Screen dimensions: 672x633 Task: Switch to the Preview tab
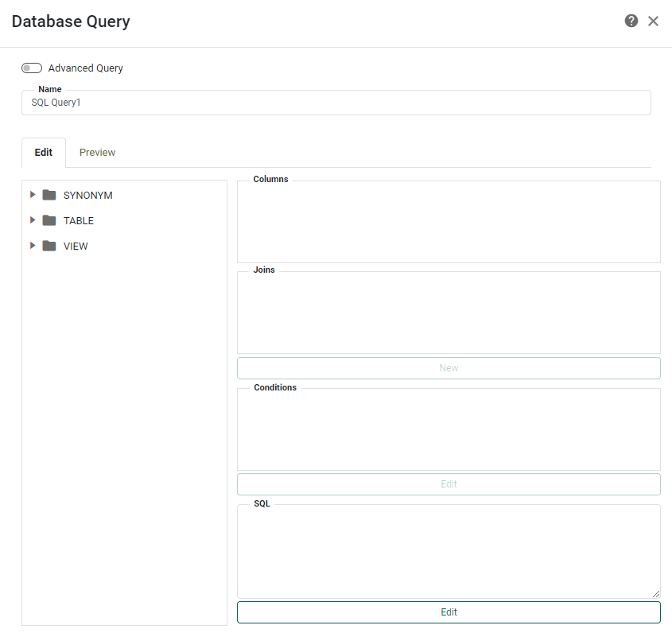[x=96, y=152]
